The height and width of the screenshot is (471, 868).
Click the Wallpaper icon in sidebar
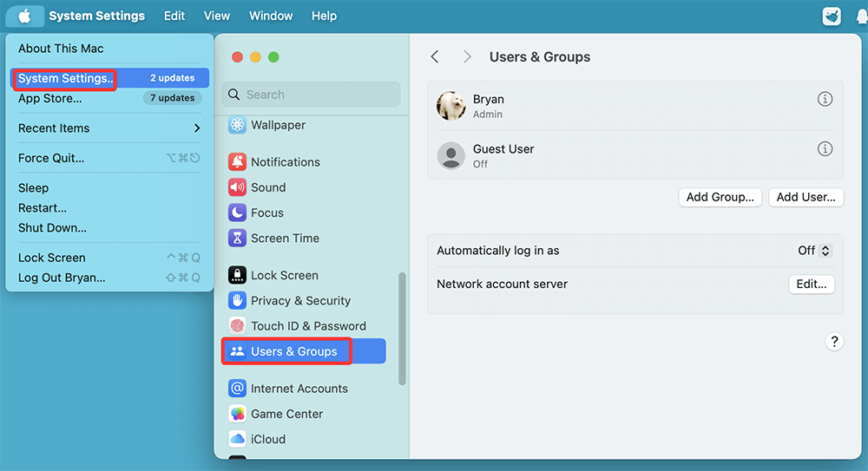click(237, 125)
